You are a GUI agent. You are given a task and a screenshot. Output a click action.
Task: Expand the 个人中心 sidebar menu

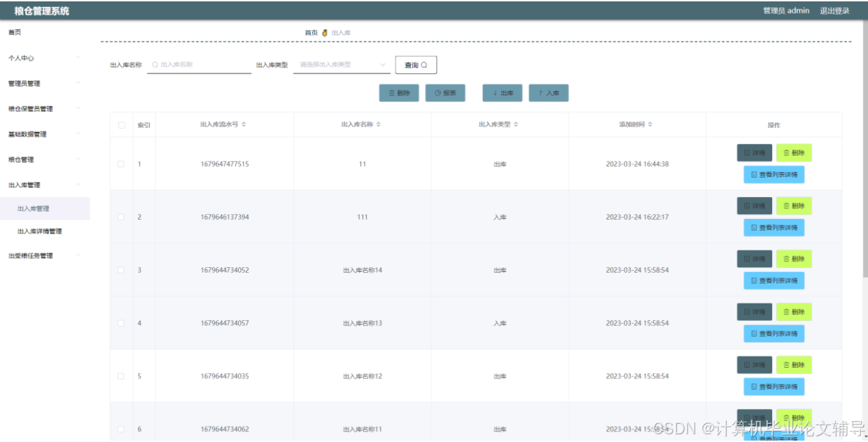[45, 58]
